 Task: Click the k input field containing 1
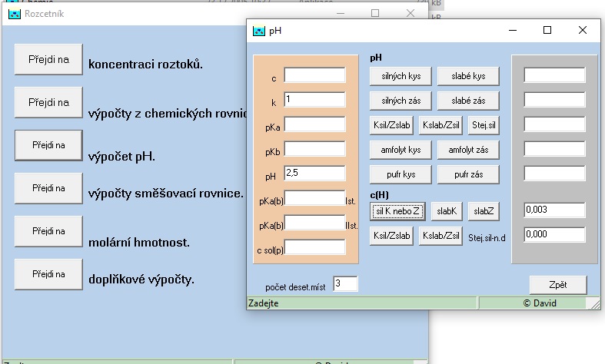(x=314, y=100)
